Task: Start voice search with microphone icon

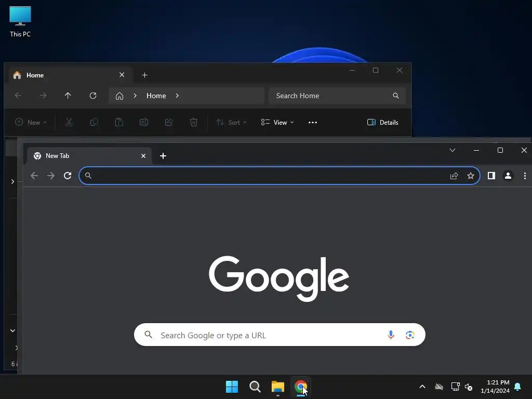Action: pos(391,335)
